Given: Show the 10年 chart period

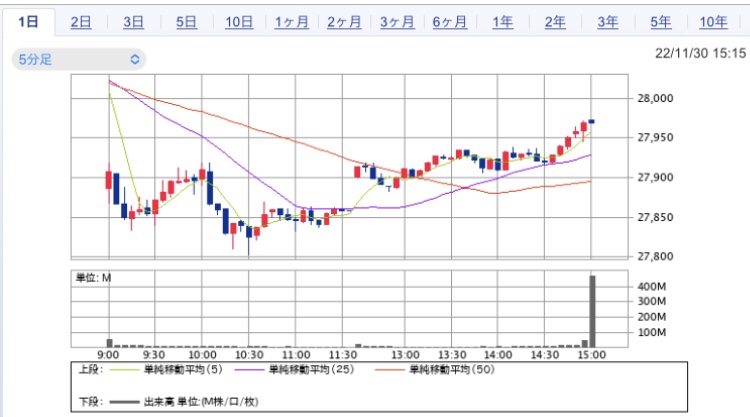Looking at the screenshot, I should tap(713, 22).
